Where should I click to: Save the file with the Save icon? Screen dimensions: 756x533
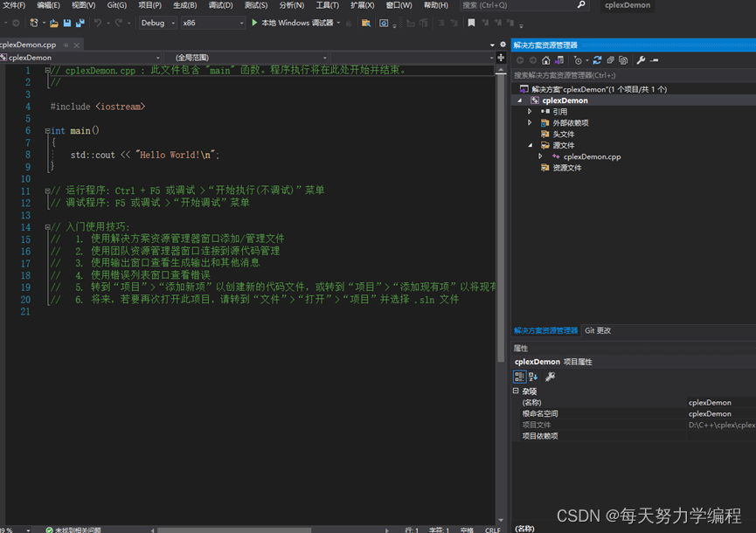(x=67, y=24)
